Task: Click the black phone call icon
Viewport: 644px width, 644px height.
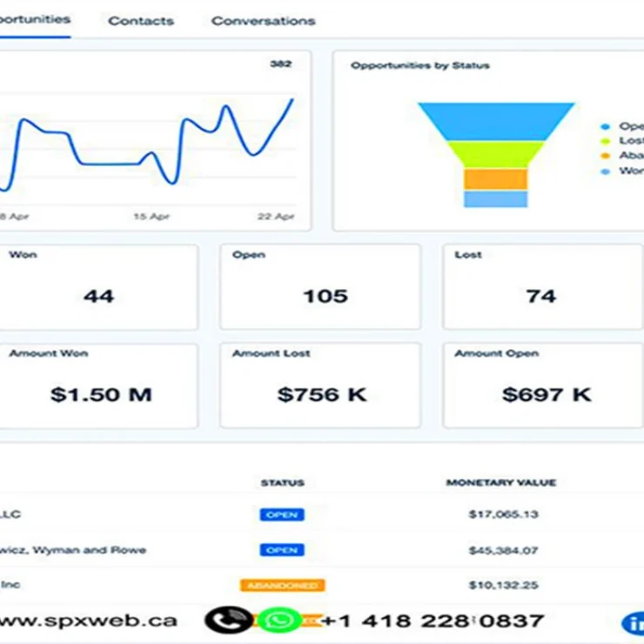Action: point(228,620)
